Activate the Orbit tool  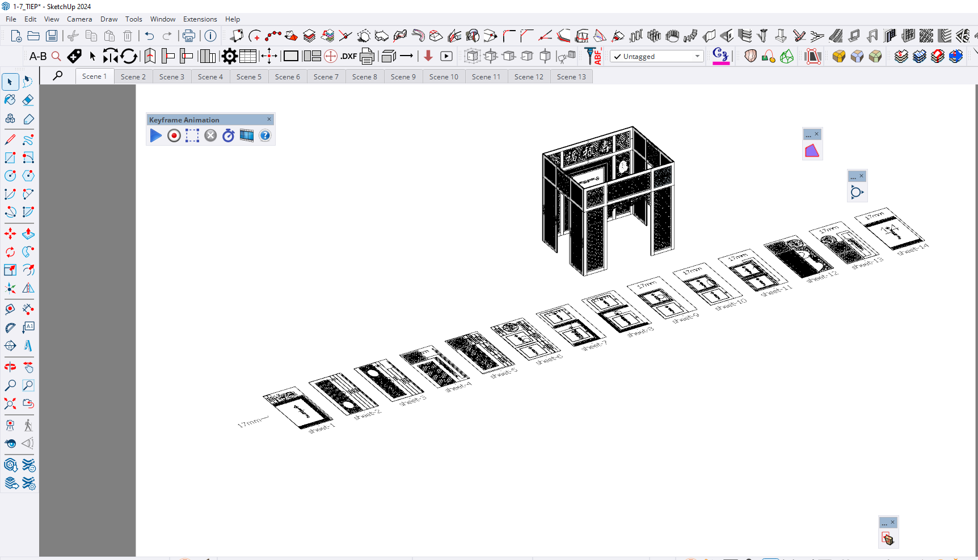click(x=10, y=367)
